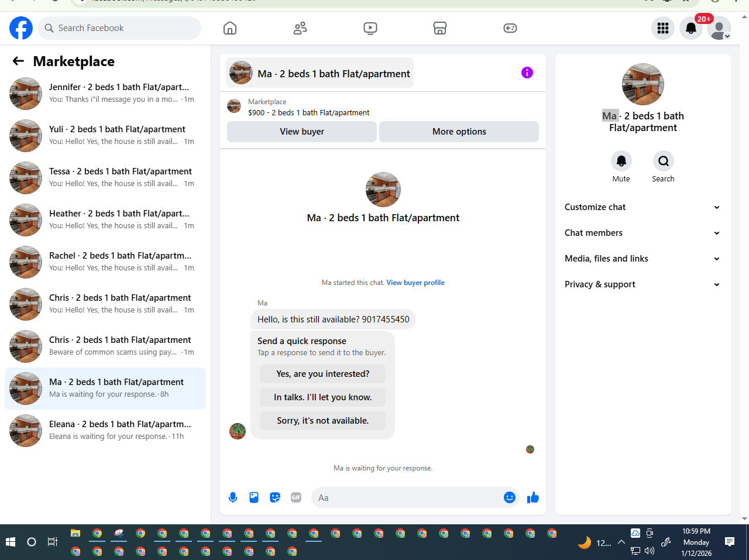Open the Facebook logo home

pos(21,28)
